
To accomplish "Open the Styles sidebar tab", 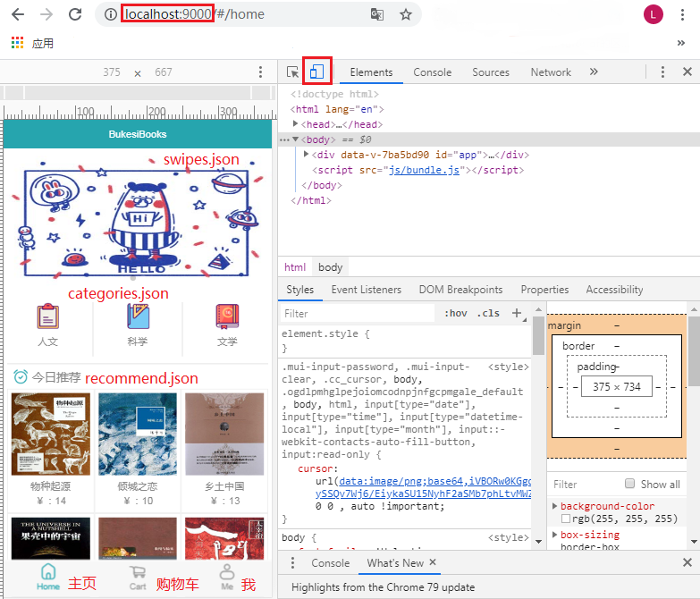I will [x=300, y=290].
